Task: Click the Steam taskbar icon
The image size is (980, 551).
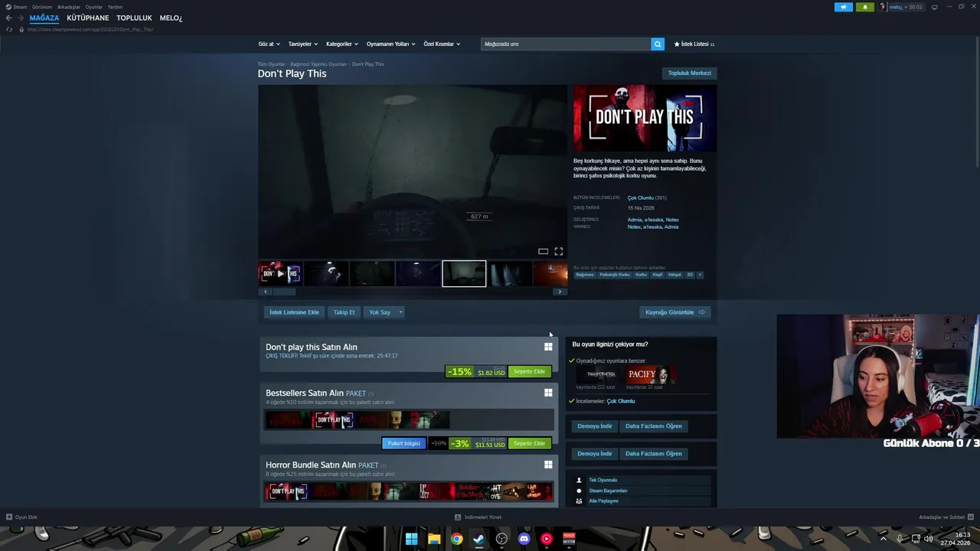Action: coord(479,539)
